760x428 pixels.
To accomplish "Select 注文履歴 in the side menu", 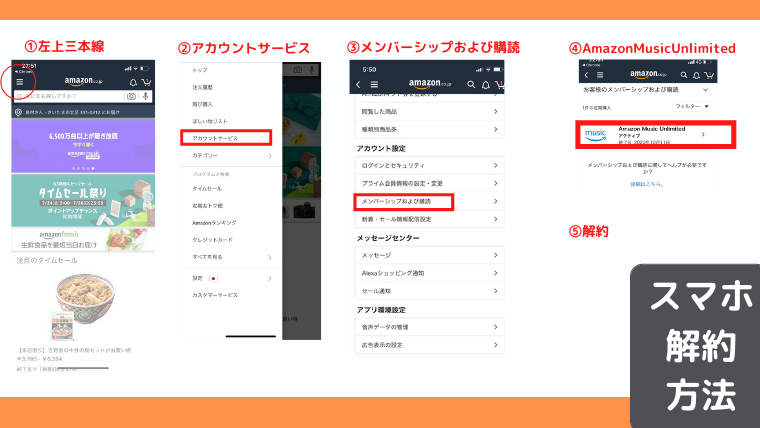I will click(203, 87).
